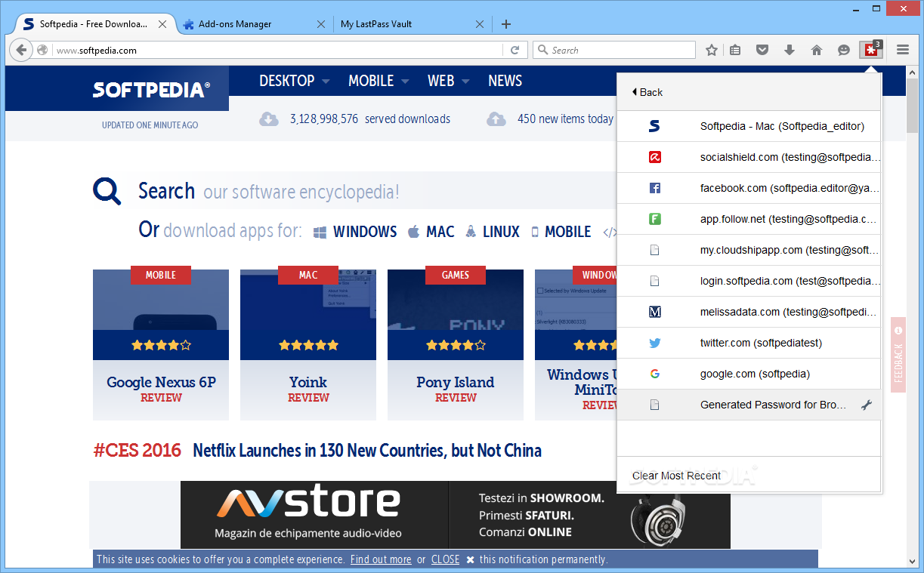Click Back in LastPass popup

[x=647, y=92]
